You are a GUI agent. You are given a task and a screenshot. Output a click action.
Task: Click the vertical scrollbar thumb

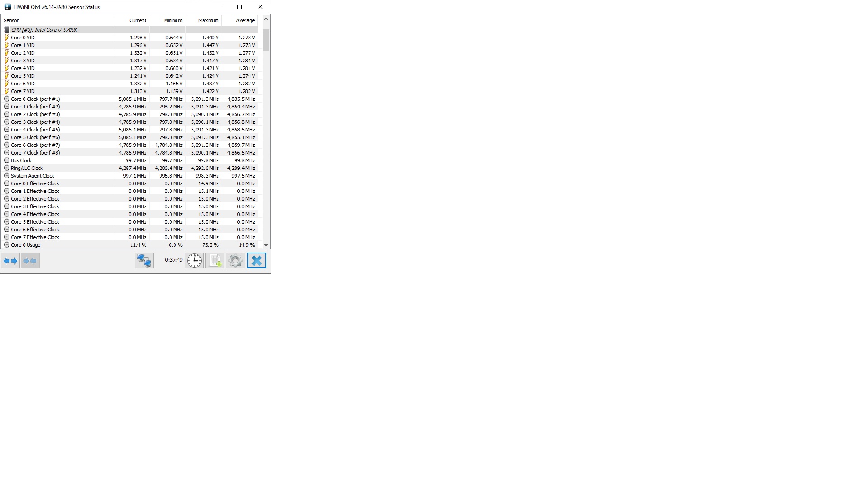(266, 40)
